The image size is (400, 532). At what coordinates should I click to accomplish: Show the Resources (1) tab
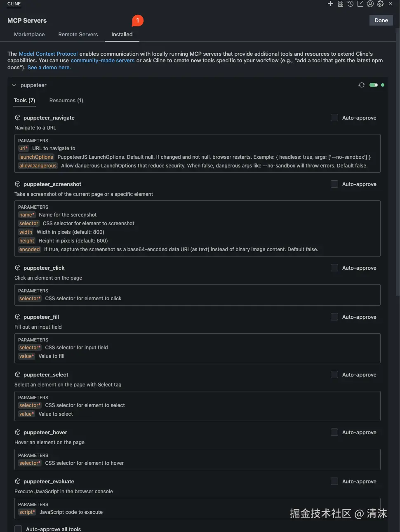pyautogui.click(x=66, y=101)
